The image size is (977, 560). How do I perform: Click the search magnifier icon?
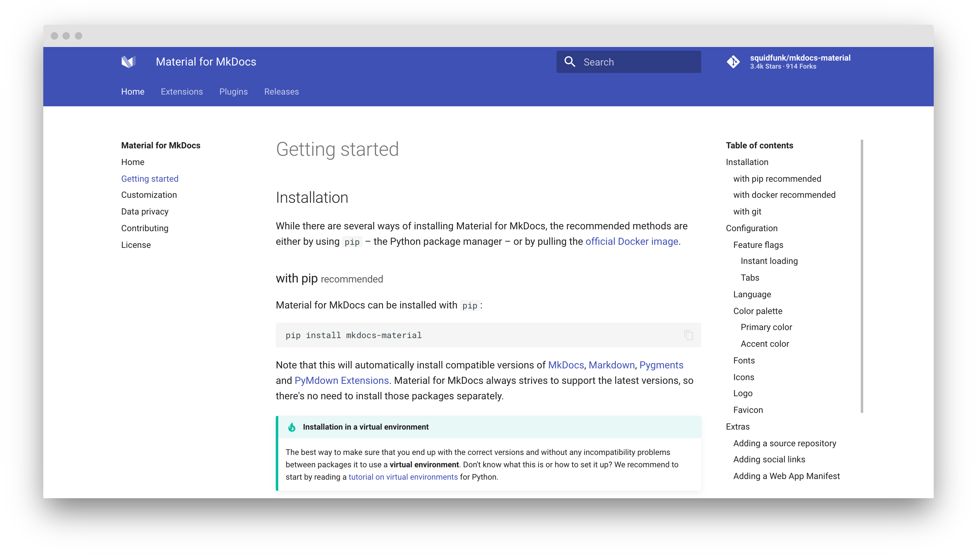click(x=570, y=62)
